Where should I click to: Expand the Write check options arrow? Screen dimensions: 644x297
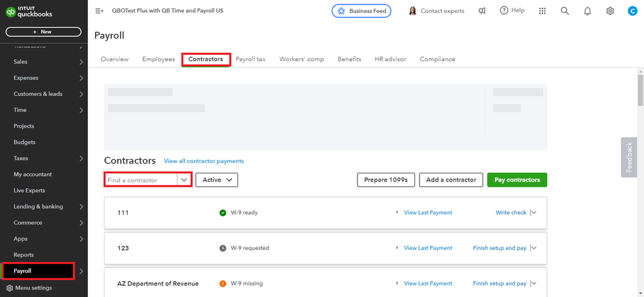tap(534, 213)
